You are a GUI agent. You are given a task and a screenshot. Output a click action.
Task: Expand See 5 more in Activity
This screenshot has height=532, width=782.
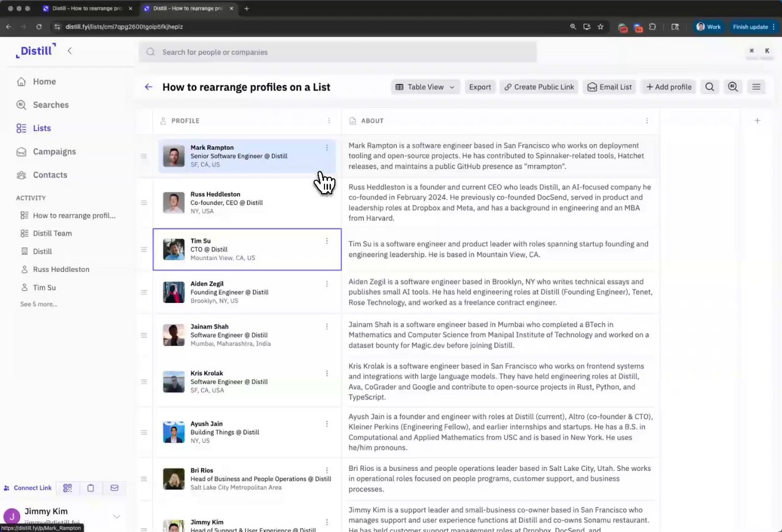tap(38, 304)
